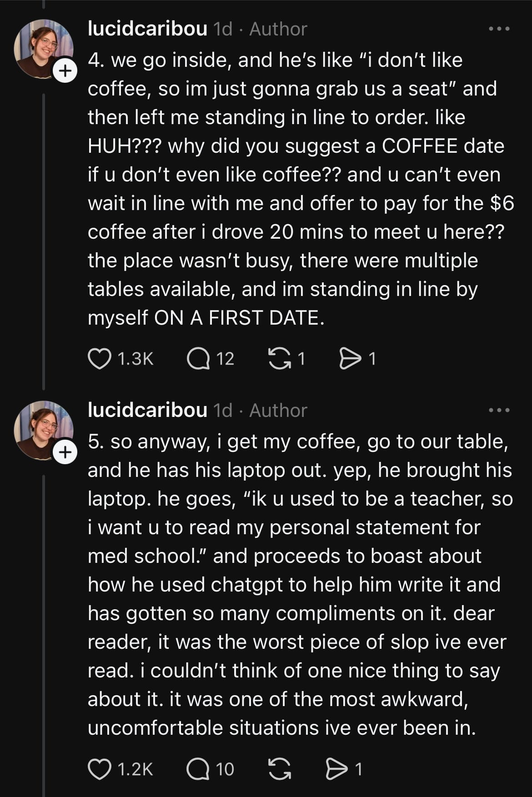Follow lucidcaribou via second avatar plus badge
532x797 pixels.
[65, 452]
